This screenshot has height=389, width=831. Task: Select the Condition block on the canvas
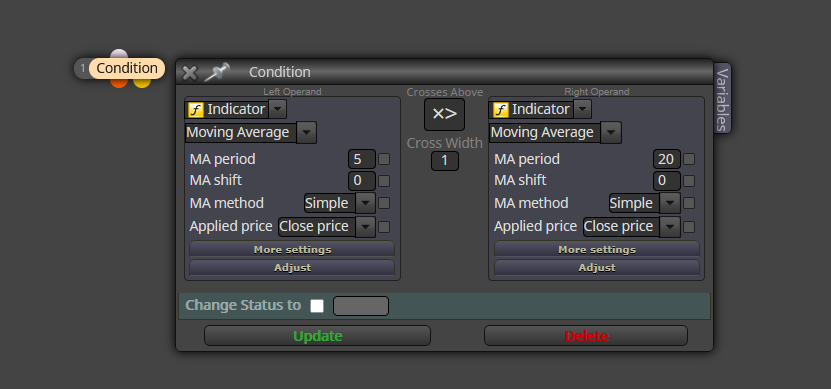point(127,68)
